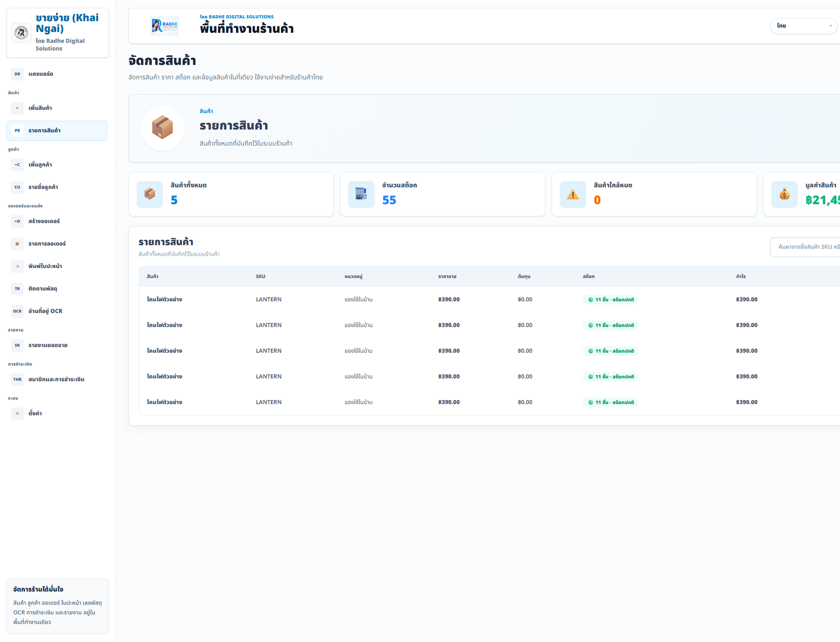Viewport: 840px width, 642px height.
Task: Click the OCR icon in sidebar
Action: click(17, 311)
